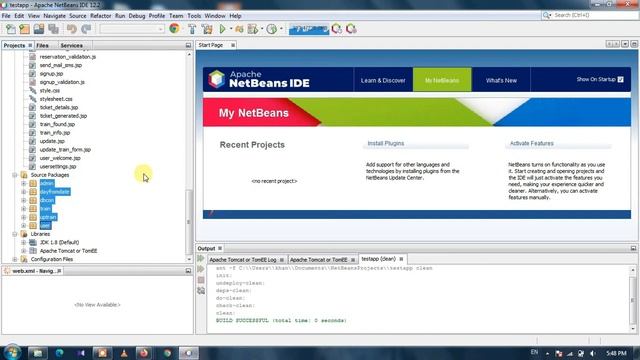Click the Debug Project toolbar icon
Screen dimensions: 640x360
pyautogui.click(x=239, y=29)
